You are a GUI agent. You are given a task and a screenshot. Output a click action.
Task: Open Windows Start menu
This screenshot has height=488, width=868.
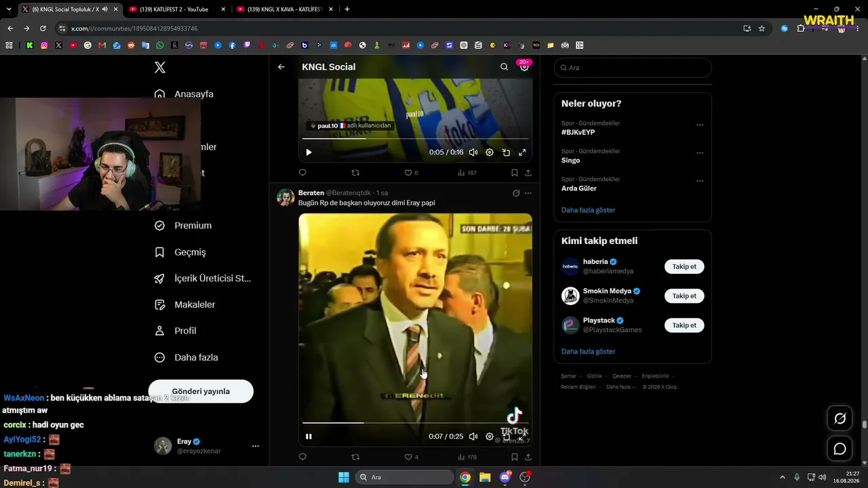pos(343,477)
